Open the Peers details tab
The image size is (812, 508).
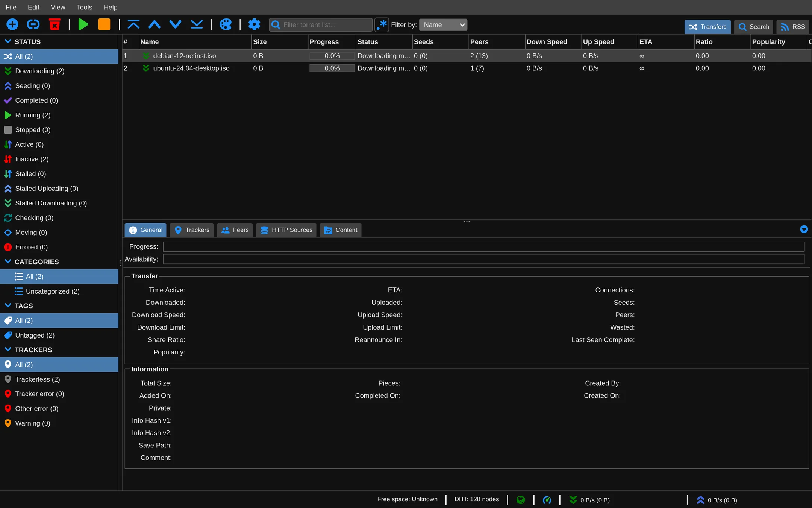point(235,230)
